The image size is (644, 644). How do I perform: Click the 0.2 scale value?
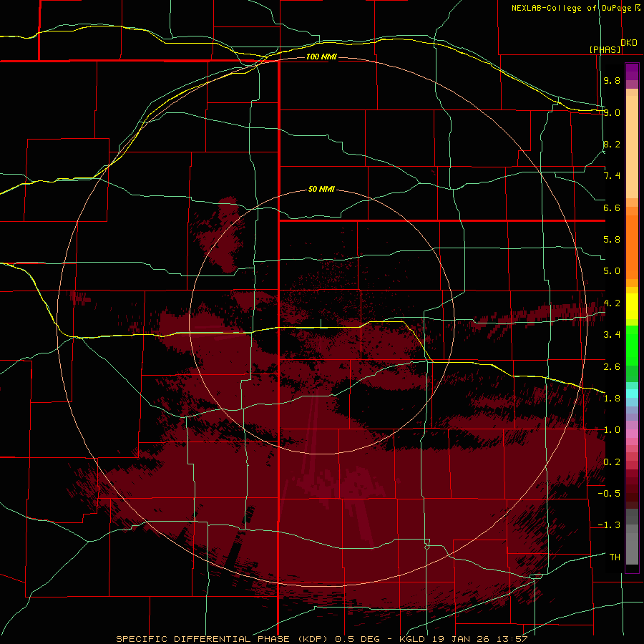(612, 462)
